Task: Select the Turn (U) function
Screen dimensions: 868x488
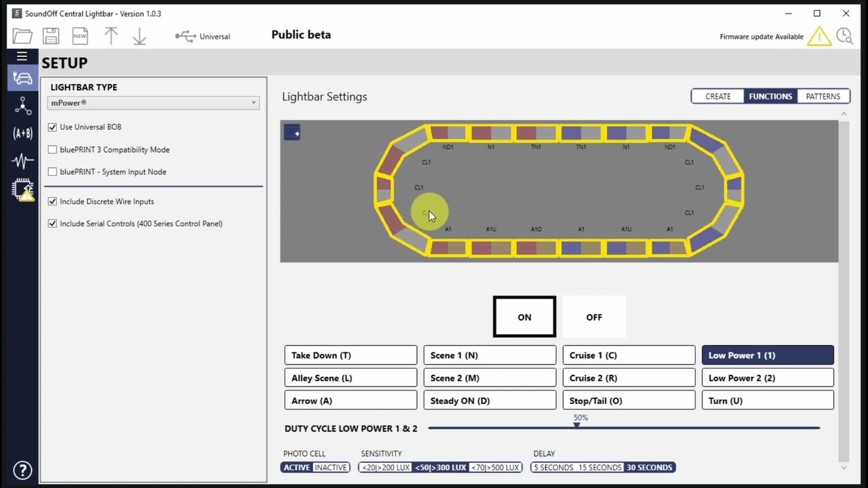Action: [x=768, y=401]
